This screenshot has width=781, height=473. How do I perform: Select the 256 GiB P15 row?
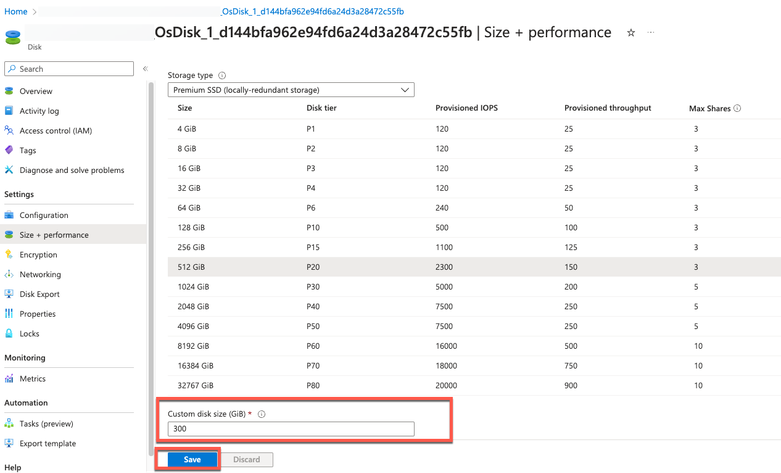tap(474, 247)
